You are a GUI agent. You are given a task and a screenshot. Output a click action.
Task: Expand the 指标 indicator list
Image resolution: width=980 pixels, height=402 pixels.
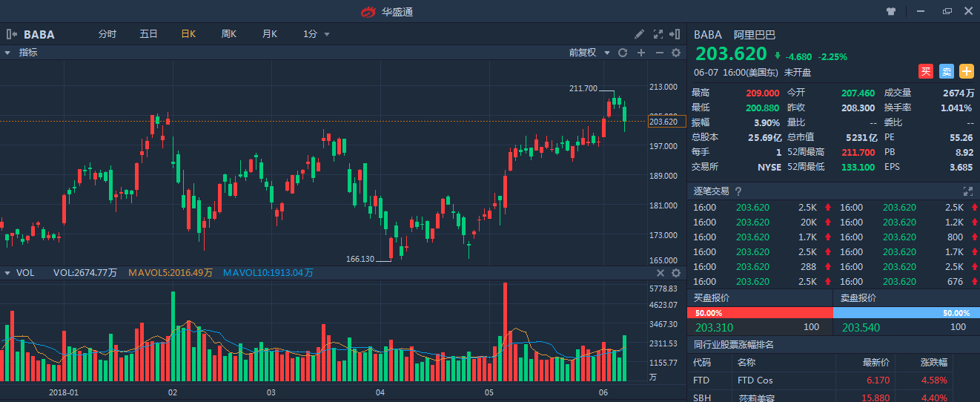(x=7, y=53)
